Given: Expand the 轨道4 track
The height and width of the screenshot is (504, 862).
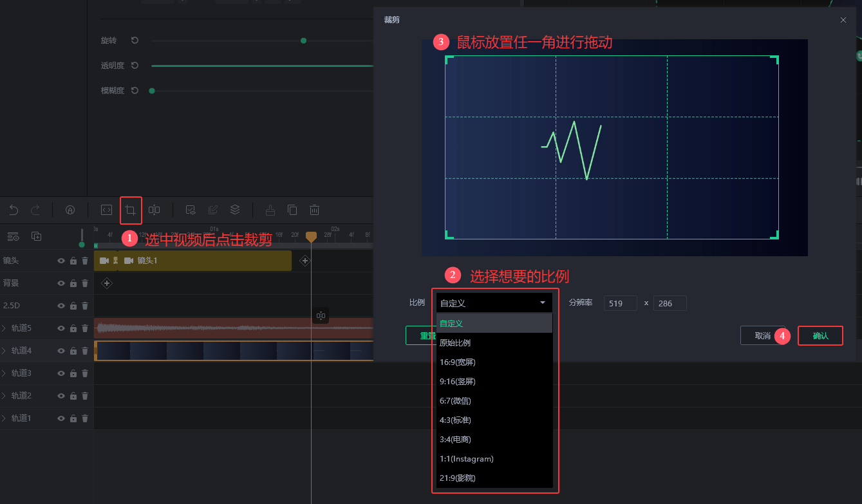Looking at the screenshot, I should click(x=5, y=351).
